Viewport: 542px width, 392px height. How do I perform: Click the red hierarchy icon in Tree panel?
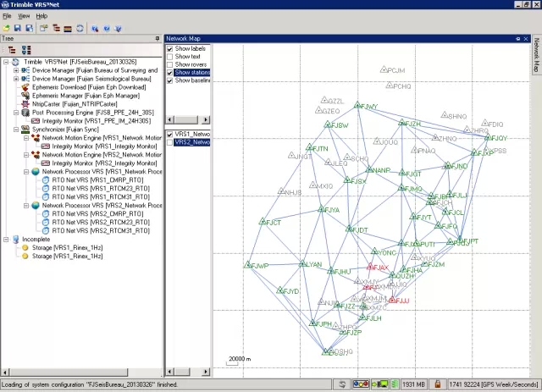(x=12, y=50)
